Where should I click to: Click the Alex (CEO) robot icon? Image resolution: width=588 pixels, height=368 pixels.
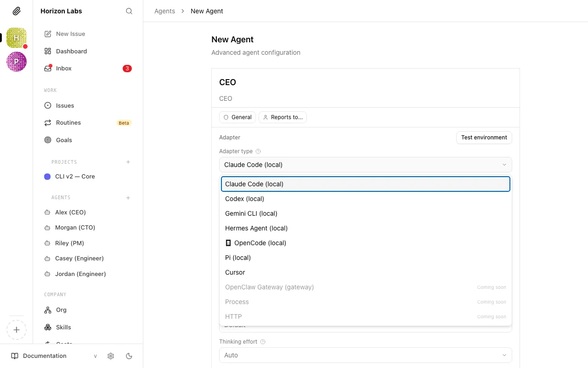pos(47,213)
